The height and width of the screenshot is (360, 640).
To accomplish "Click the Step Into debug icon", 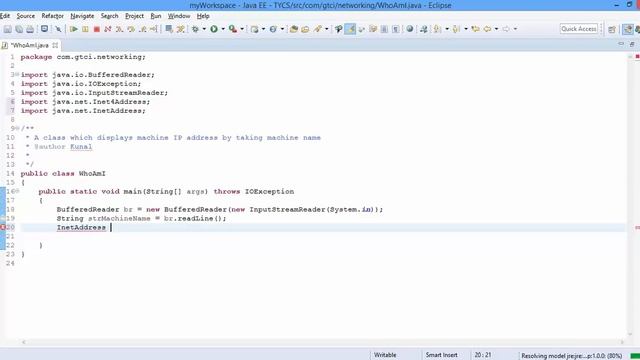I will point(119,29).
